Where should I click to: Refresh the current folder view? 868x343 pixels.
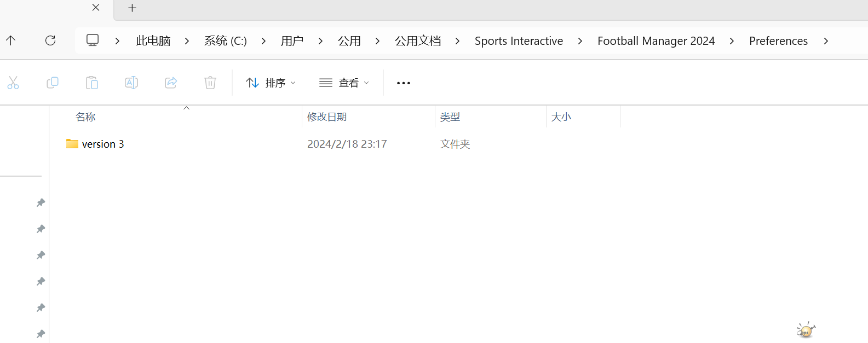tap(50, 40)
